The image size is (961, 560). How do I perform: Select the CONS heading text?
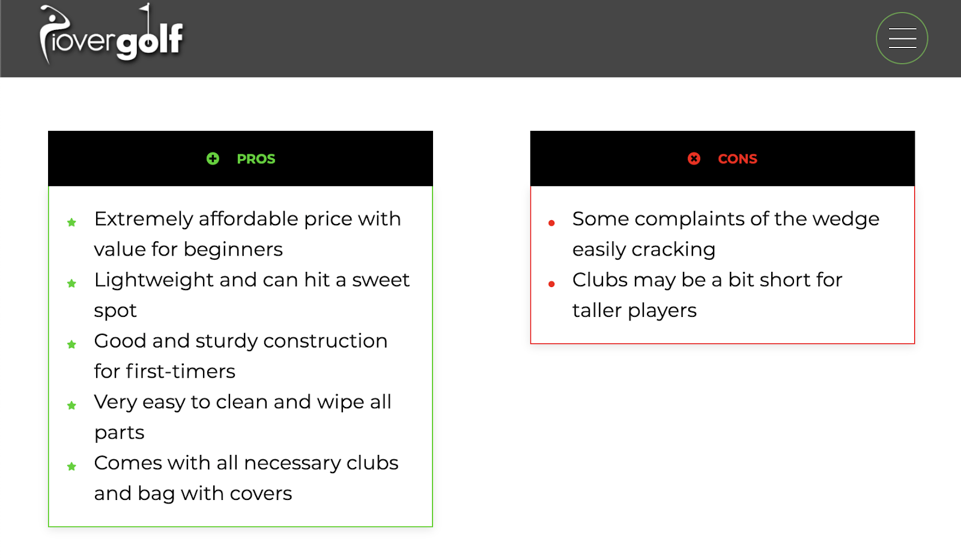(x=738, y=159)
